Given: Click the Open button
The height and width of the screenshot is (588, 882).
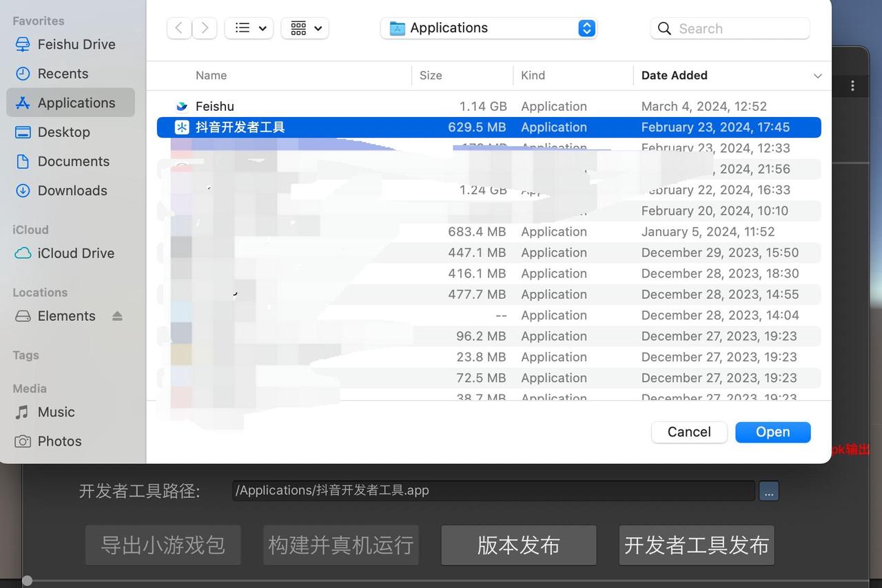Looking at the screenshot, I should [773, 432].
